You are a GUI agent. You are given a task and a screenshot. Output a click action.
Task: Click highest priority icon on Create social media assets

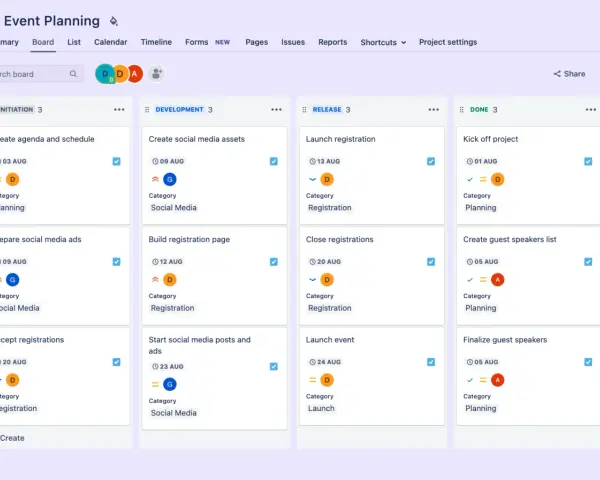(x=155, y=179)
